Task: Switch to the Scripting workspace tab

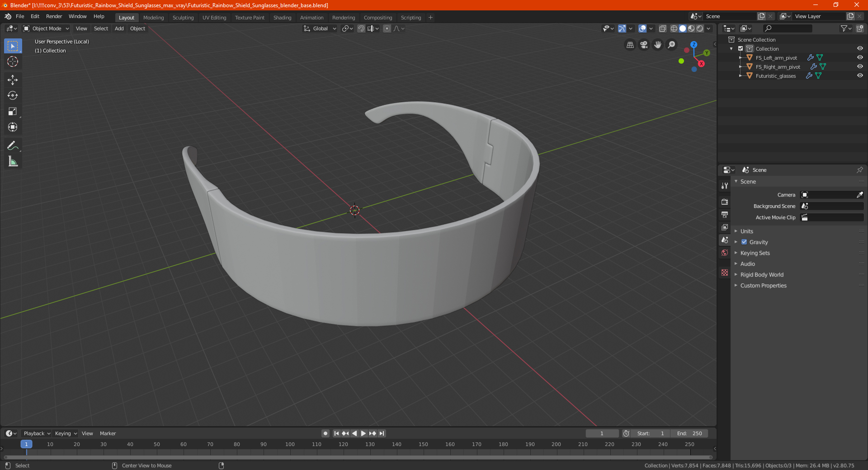Action: point(410,18)
